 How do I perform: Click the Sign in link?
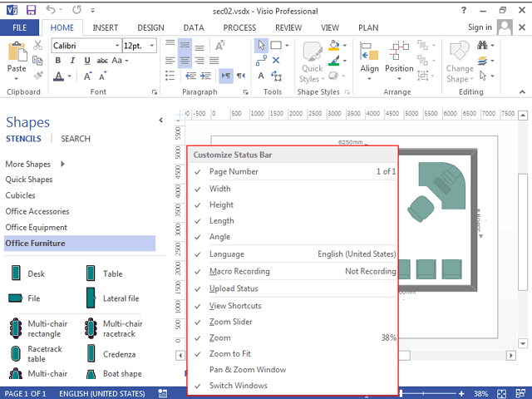pos(480,27)
